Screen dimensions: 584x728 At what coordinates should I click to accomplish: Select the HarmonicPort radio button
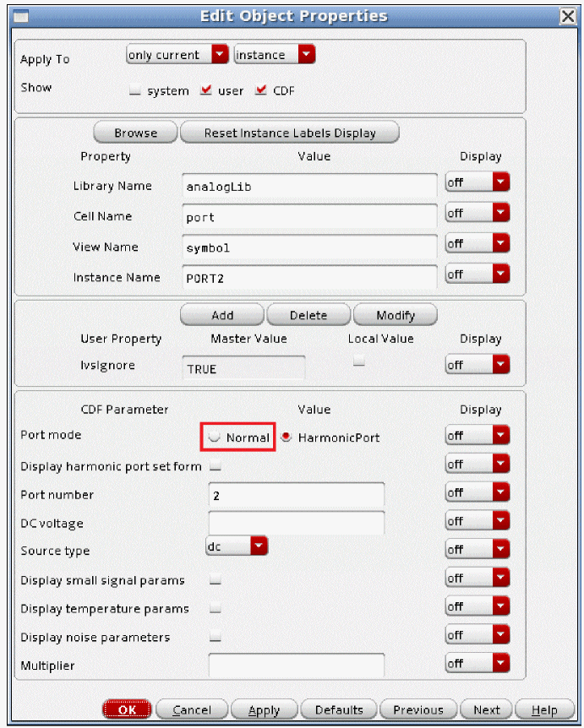pos(287,437)
